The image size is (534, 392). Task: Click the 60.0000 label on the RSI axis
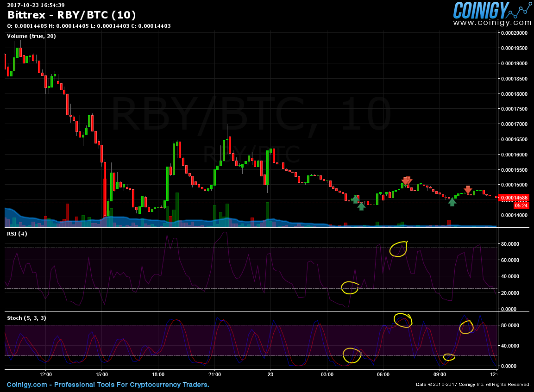coord(510,260)
